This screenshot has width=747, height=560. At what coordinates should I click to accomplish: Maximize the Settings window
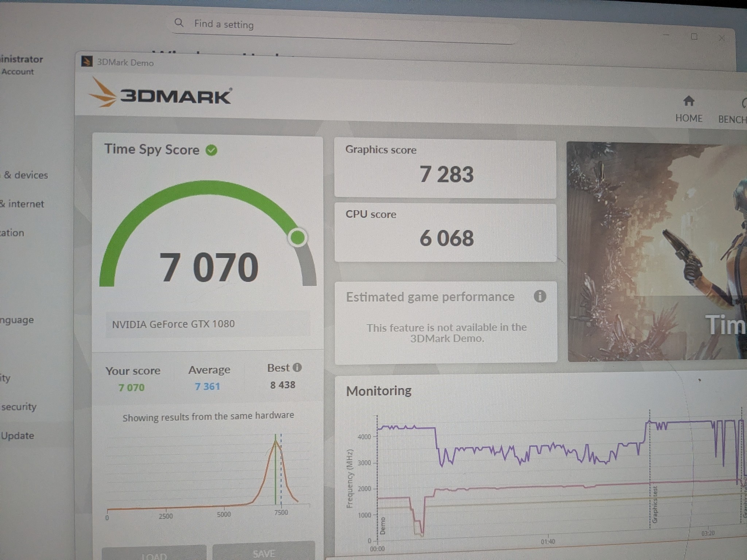[x=694, y=36]
